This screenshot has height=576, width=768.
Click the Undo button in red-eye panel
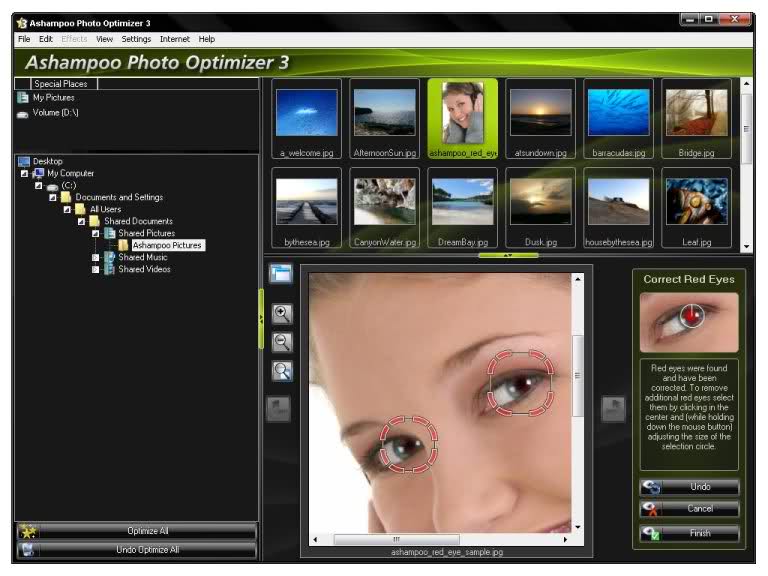[689, 487]
